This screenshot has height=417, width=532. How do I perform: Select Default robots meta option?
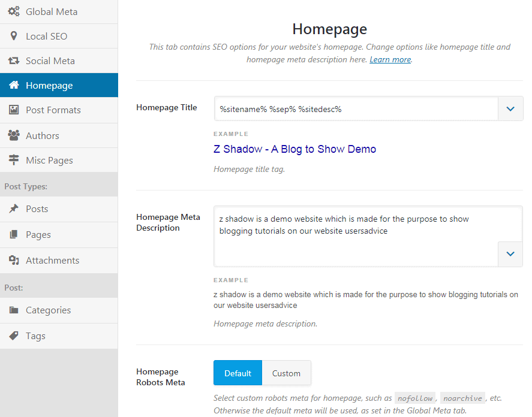coord(238,373)
